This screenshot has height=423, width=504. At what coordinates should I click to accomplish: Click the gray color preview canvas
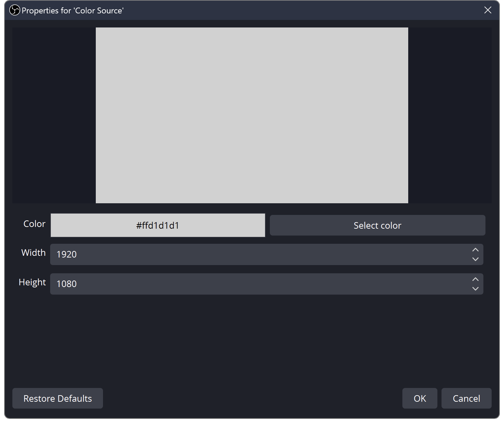pos(252,115)
